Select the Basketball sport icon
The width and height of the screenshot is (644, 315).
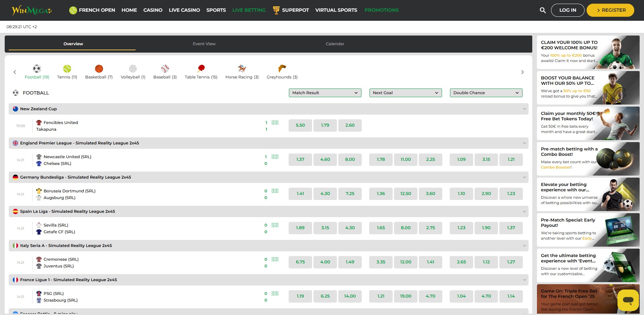click(99, 69)
